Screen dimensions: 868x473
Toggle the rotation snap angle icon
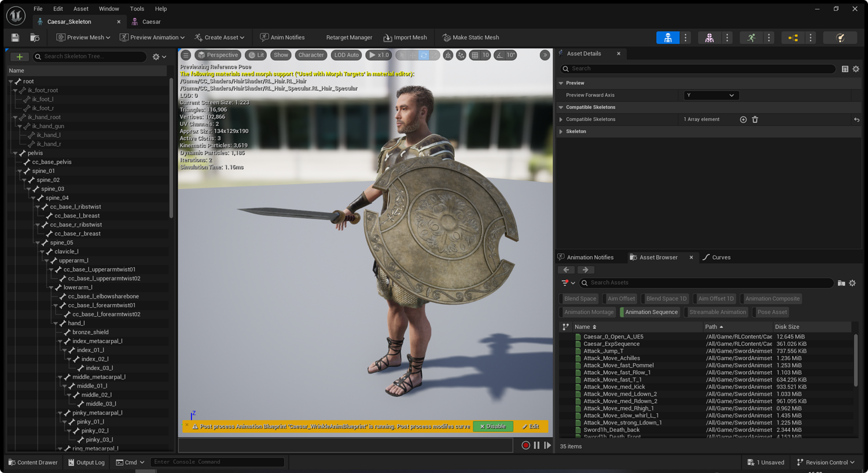[x=499, y=55]
